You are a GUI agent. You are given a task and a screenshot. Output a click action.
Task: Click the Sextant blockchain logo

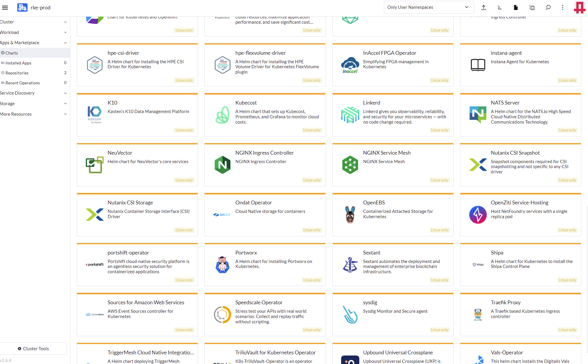350,265
